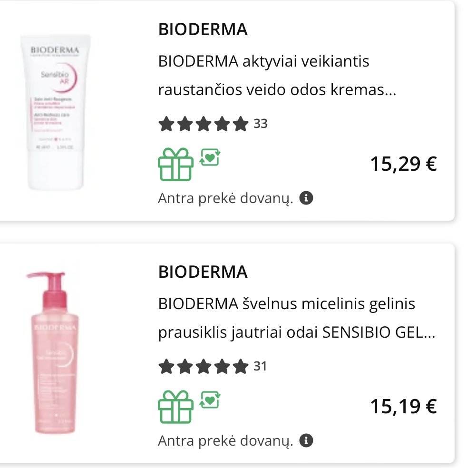Open the Sensibio AR cream product image
Image resolution: width=476 pixels, height=468 pixels.
point(55,112)
